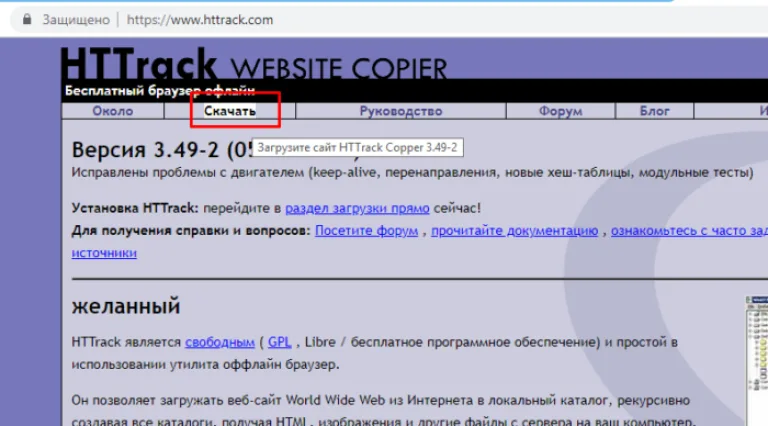Viewport: 768px width, 426px height.
Task: Follow the 'прочитайте документацию' link
Action: point(514,231)
